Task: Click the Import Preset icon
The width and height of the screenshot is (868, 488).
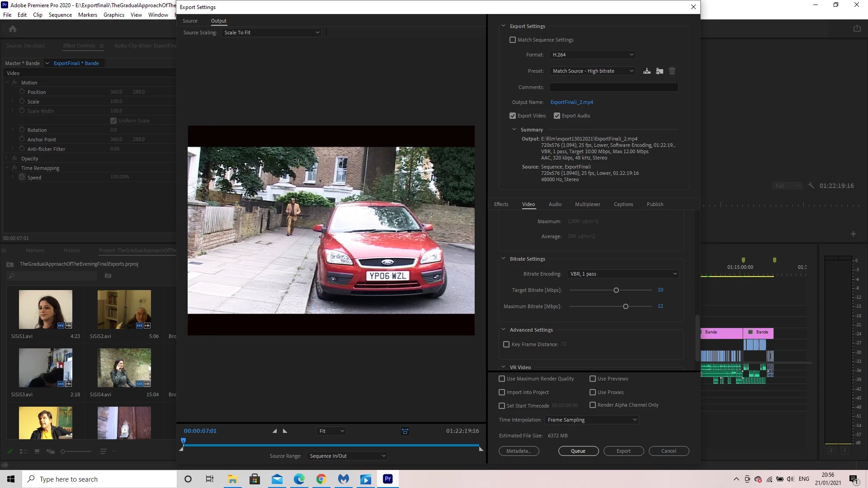Action: pos(660,71)
